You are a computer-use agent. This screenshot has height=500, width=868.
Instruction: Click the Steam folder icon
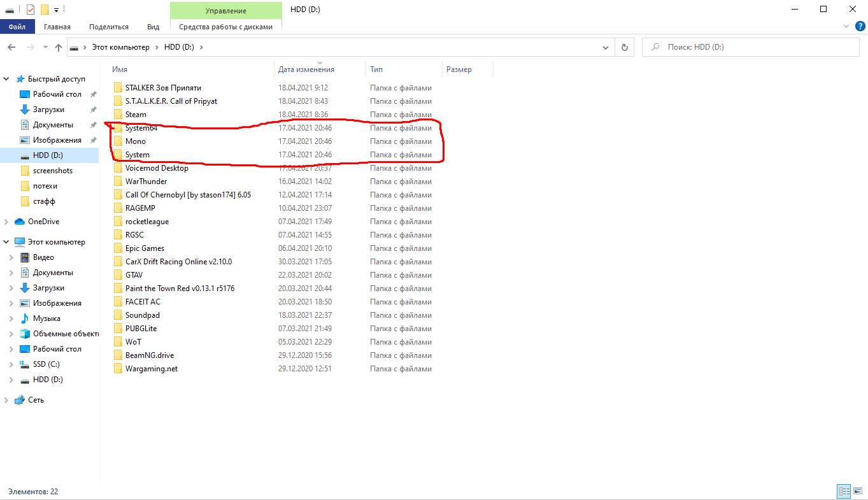[x=118, y=115]
